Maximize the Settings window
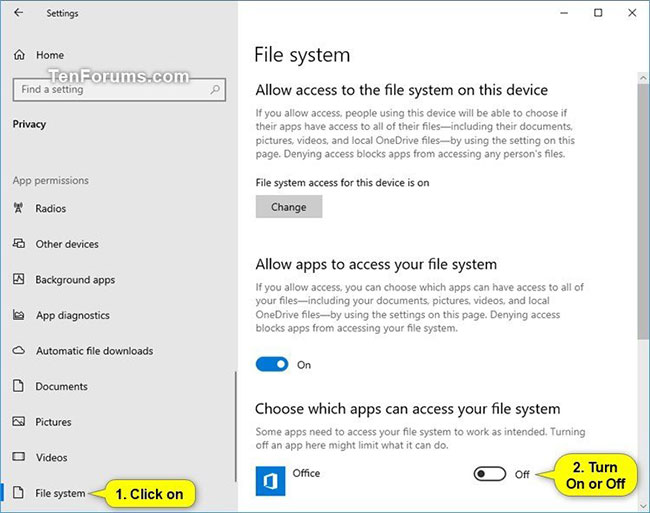This screenshot has height=513, width=650. pyautogui.click(x=598, y=13)
